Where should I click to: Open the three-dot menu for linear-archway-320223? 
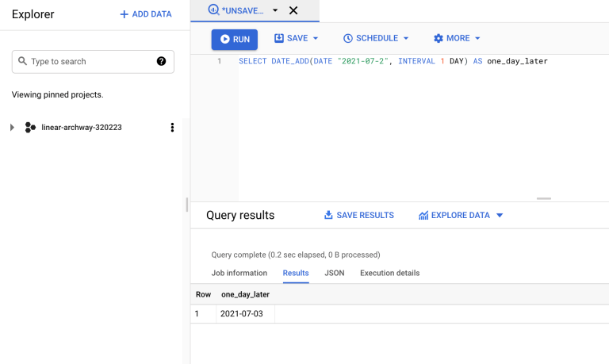tap(172, 128)
